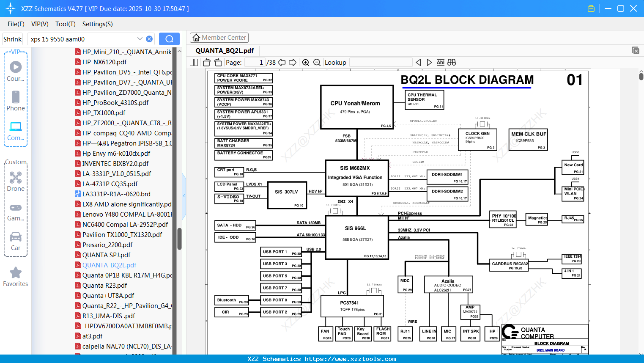Find next lookup result triangle
644x363 pixels.
(429, 62)
